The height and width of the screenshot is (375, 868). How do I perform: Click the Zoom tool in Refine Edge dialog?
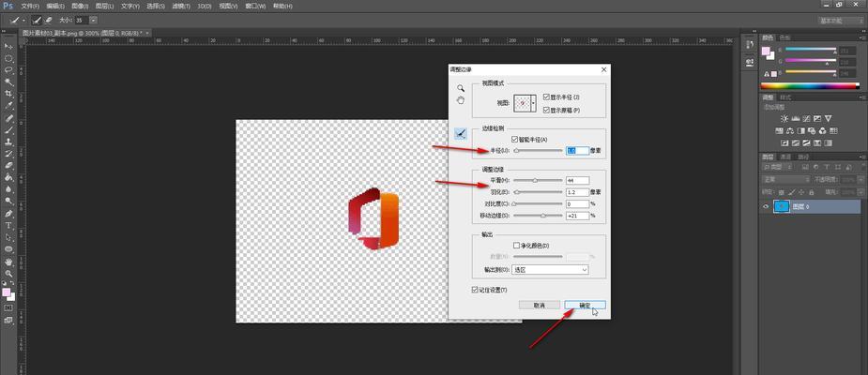point(460,88)
